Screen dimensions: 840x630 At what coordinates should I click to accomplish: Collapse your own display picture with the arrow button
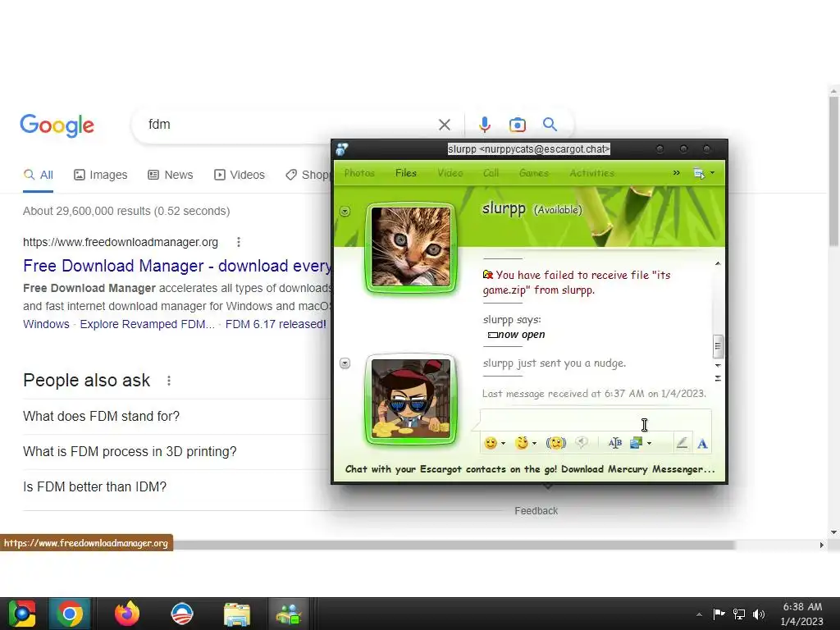point(345,363)
